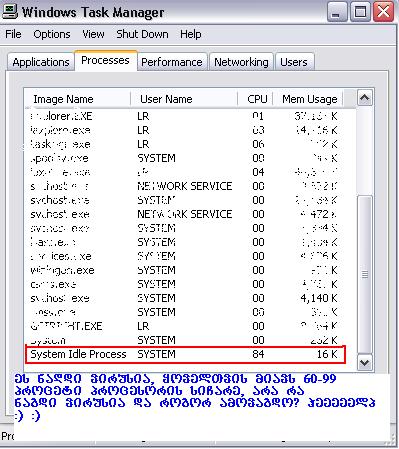Open the Options menu
The height and width of the screenshot is (449, 399).
(52, 34)
